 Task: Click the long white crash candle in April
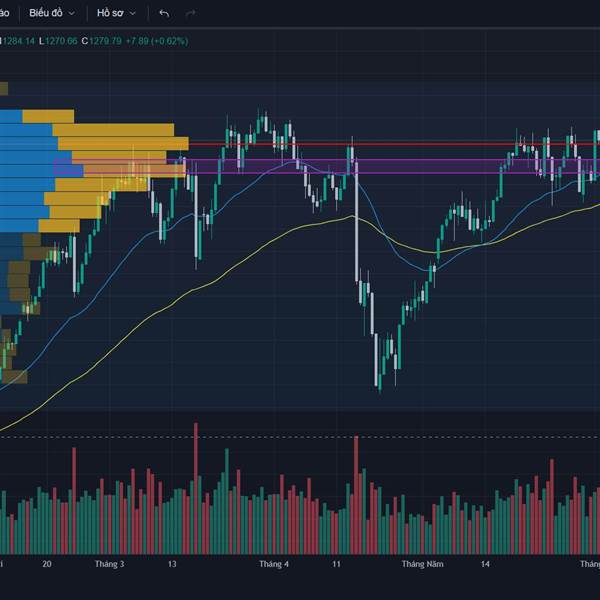click(357, 222)
